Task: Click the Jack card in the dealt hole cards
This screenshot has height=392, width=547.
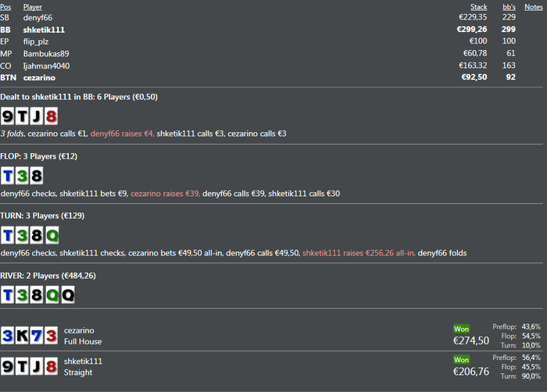Action: click(36, 116)
